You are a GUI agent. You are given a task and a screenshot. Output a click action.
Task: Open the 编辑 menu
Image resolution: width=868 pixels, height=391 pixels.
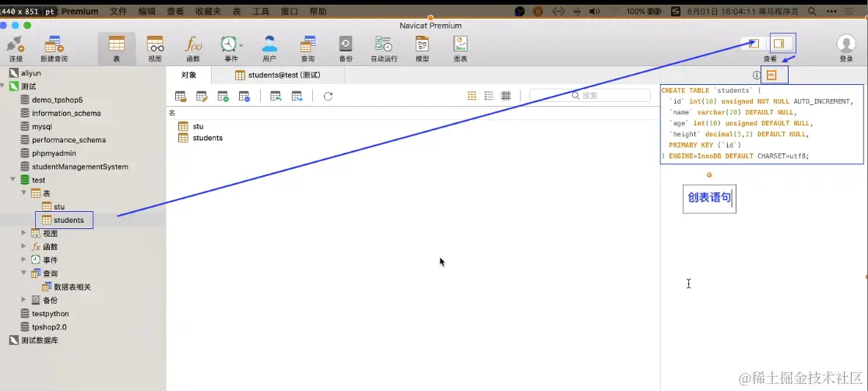pos(146,11)
